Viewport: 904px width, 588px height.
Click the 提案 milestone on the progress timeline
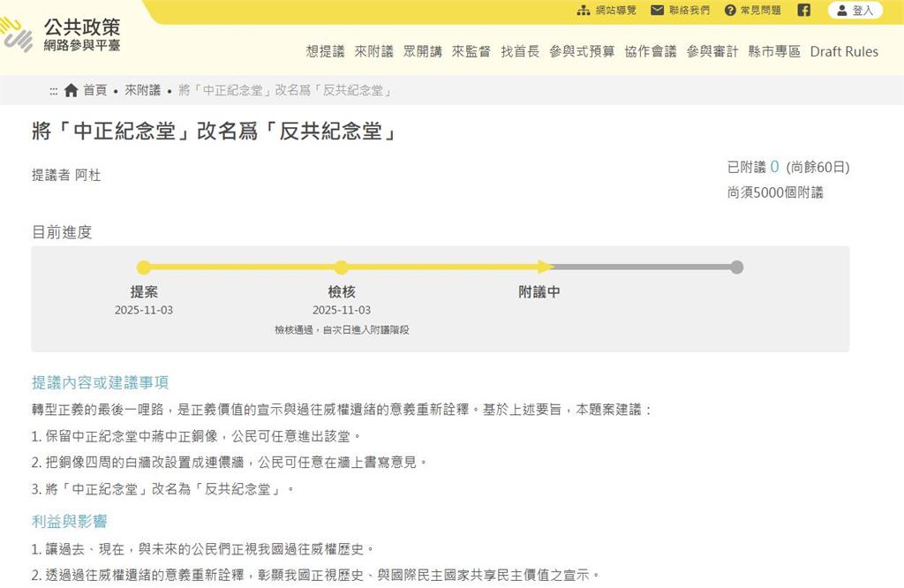click(144, 267)
